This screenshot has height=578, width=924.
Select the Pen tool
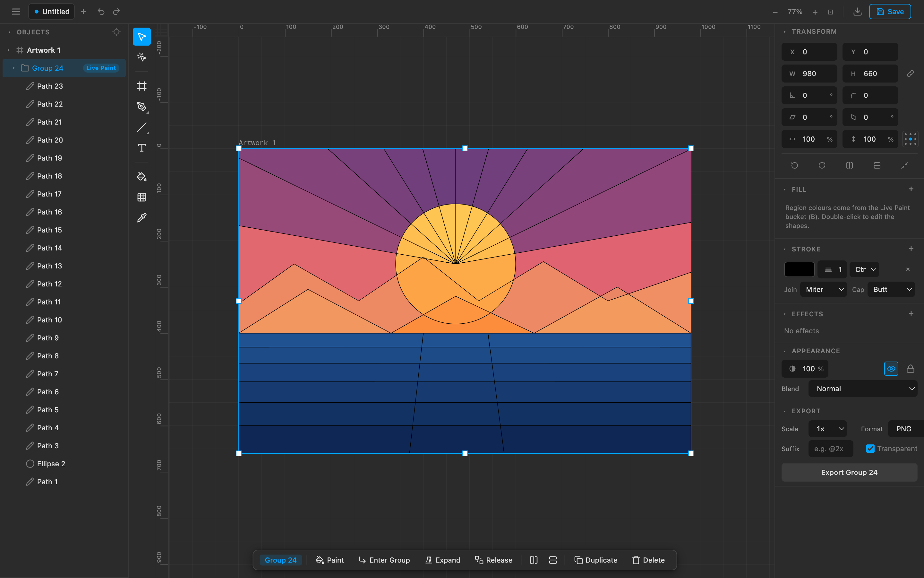(x=142, y=107)
